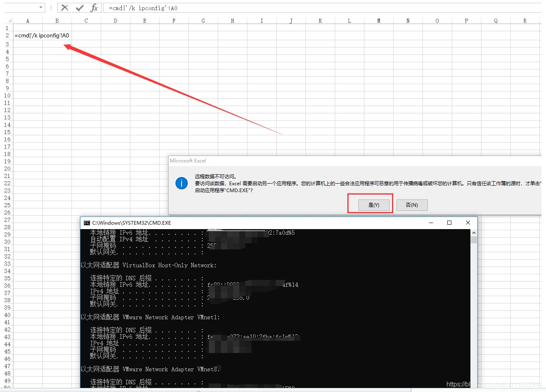Image resolution: width=546 pixels, height=392 pixels.
Task: Open the Name Box dropdown arrow
Action: point(41,7)
